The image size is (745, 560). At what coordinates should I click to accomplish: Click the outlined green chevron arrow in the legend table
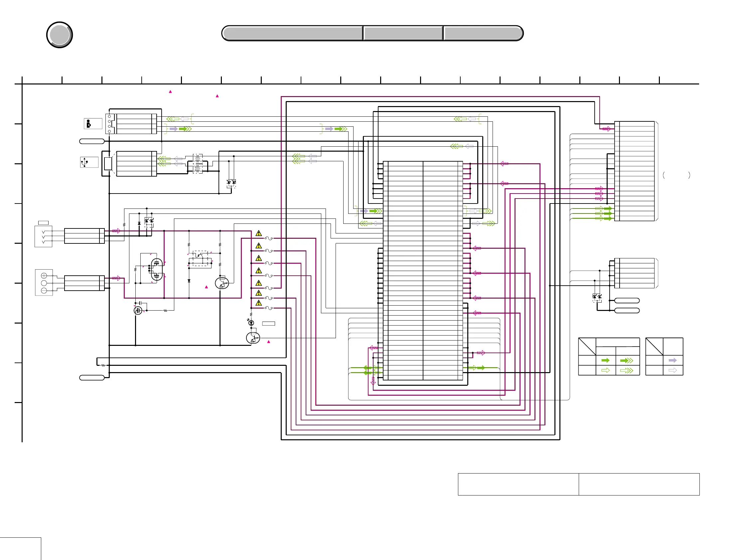627,370
